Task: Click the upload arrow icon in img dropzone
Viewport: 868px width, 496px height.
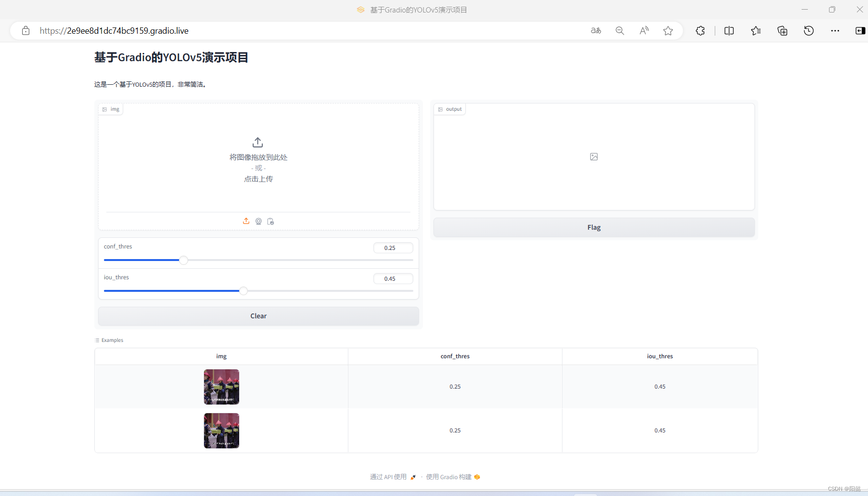Action: [258, 143]
